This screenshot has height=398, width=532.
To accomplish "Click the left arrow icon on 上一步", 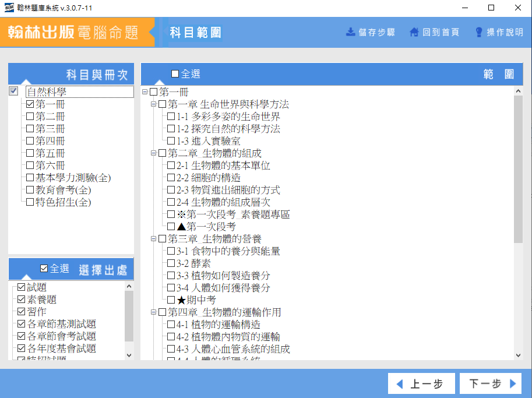I will coord(400,384).
